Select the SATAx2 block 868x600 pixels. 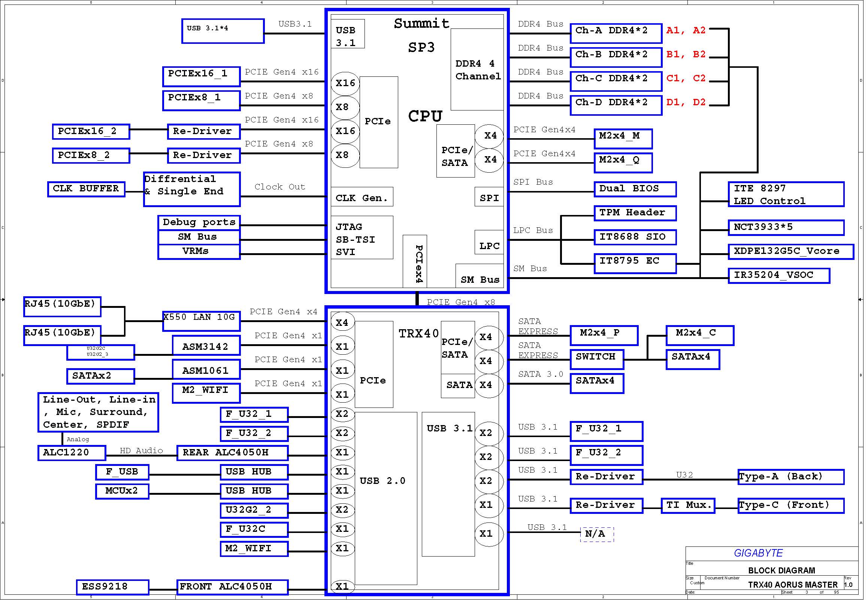tap(101, 376)
